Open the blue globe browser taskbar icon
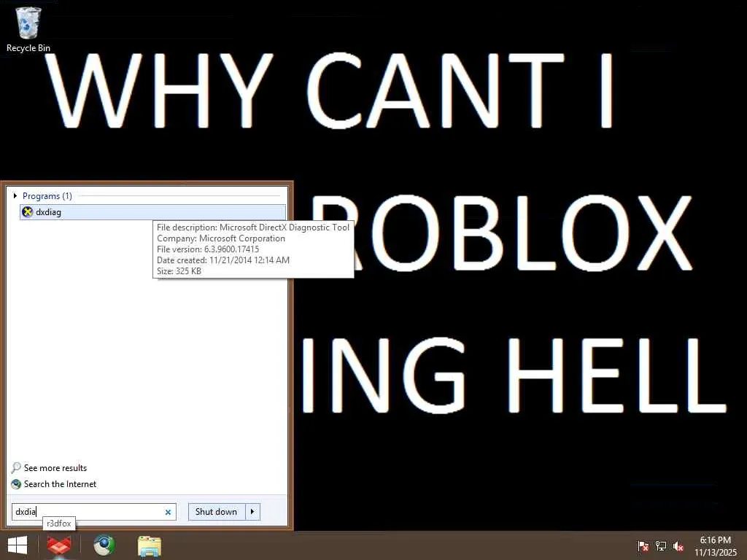This screenshot has width=747, height=560. [x=104, y=545]
